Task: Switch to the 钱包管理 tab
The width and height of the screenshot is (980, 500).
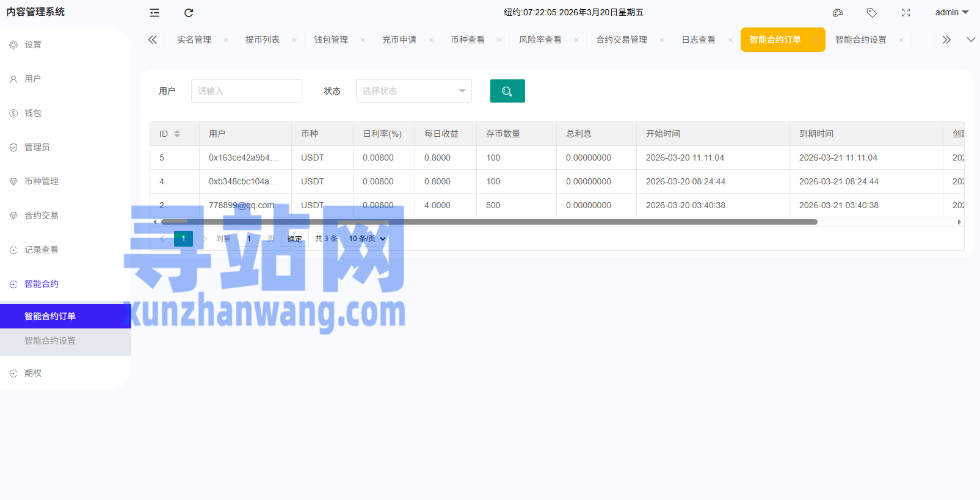Action: (330, 40)
